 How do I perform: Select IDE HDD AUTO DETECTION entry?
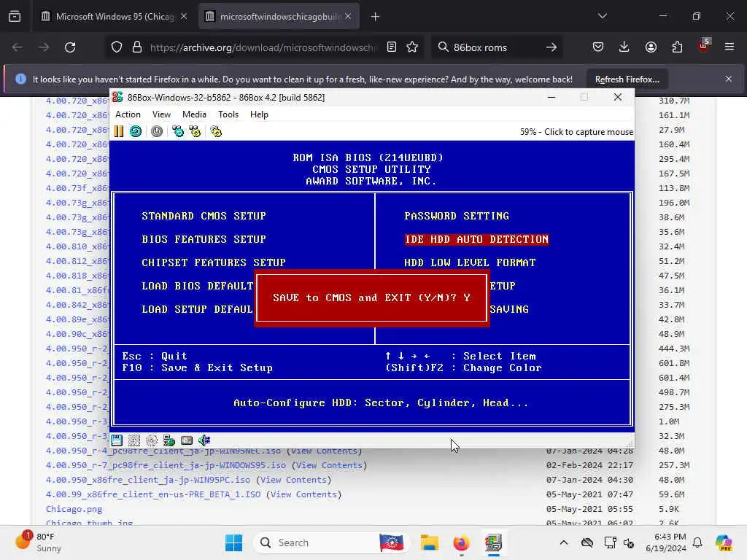(x=476, y=239)
